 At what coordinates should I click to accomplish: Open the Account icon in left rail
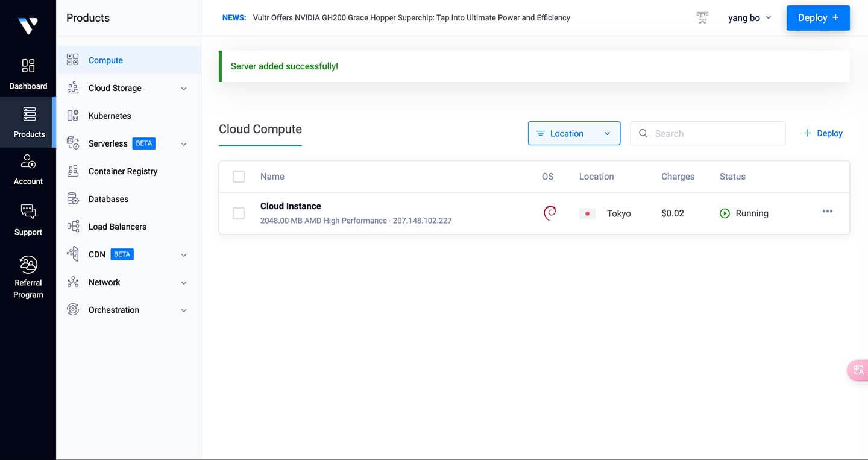coord(28,162)
